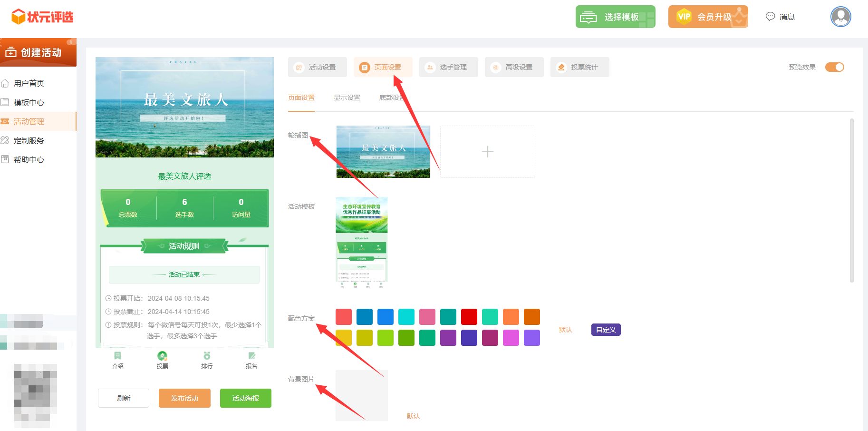Select the green activity template thumbnail
The height and width of the screenshot is (431, 868).
click(361, 243)
